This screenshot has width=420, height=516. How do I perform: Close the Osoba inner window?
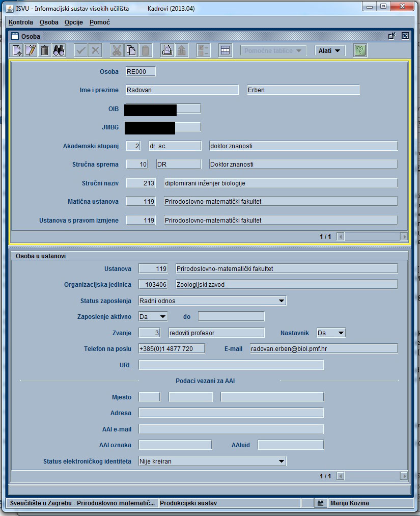coord(405,36)
